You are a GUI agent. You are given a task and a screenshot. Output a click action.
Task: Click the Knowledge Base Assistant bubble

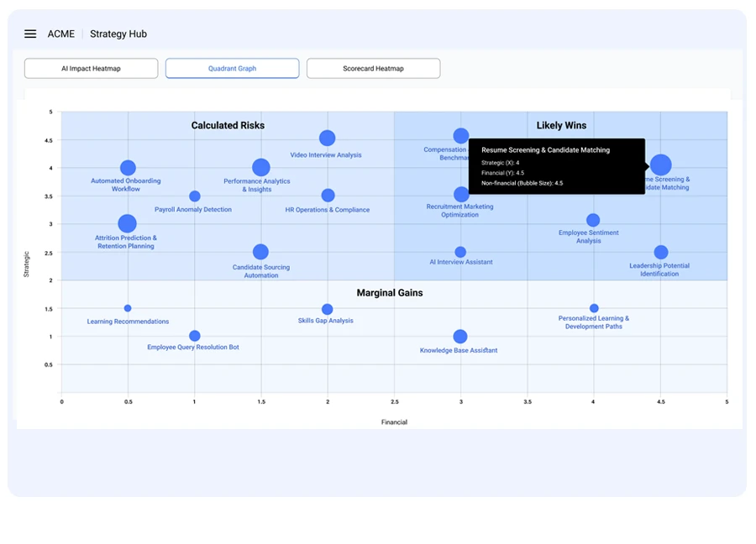pos(460,337)
